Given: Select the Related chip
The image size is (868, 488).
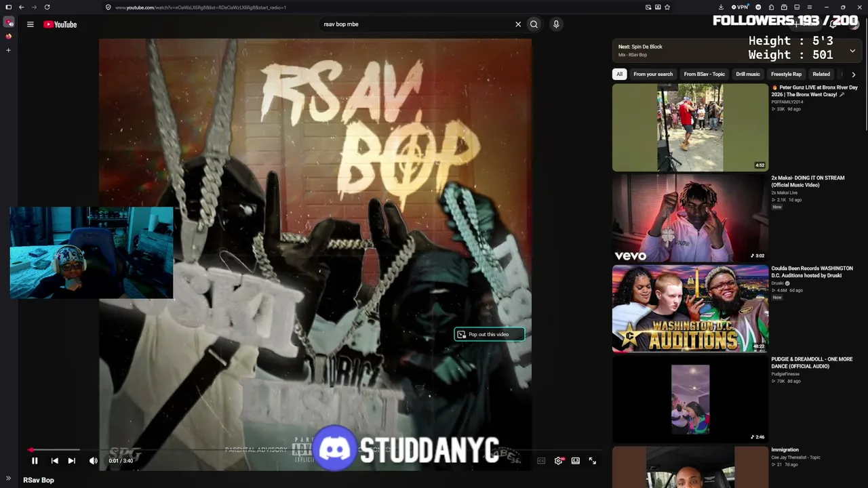Looking at the screenshot, I should click(821, 75).
